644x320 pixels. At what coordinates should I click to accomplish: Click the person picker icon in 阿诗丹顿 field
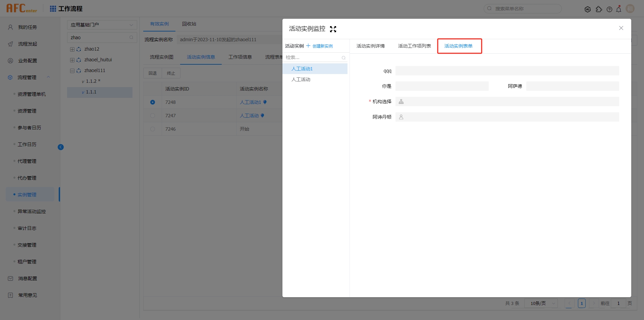pos(401,117)
